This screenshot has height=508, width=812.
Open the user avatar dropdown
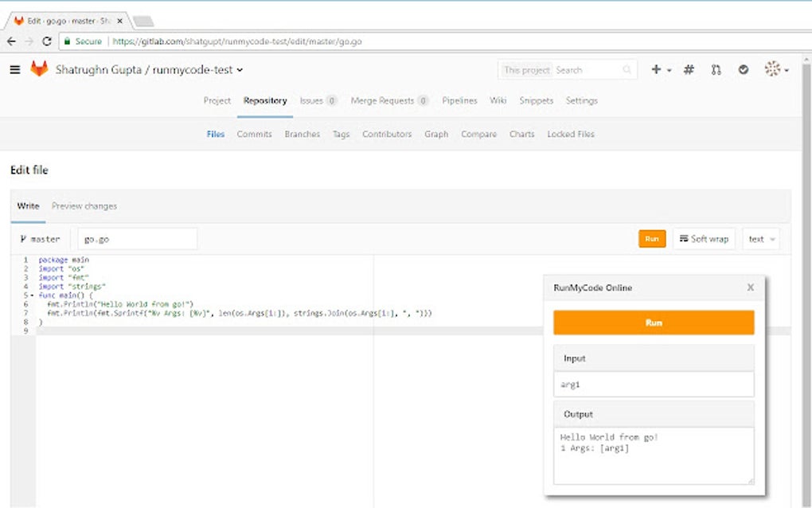click(773, 70)
